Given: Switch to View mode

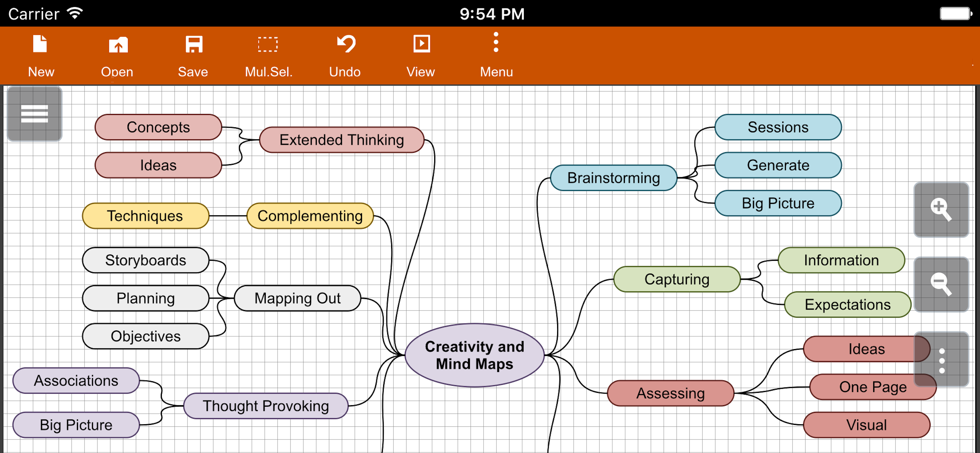Looking at the screenshot, I should coord(420,54).
